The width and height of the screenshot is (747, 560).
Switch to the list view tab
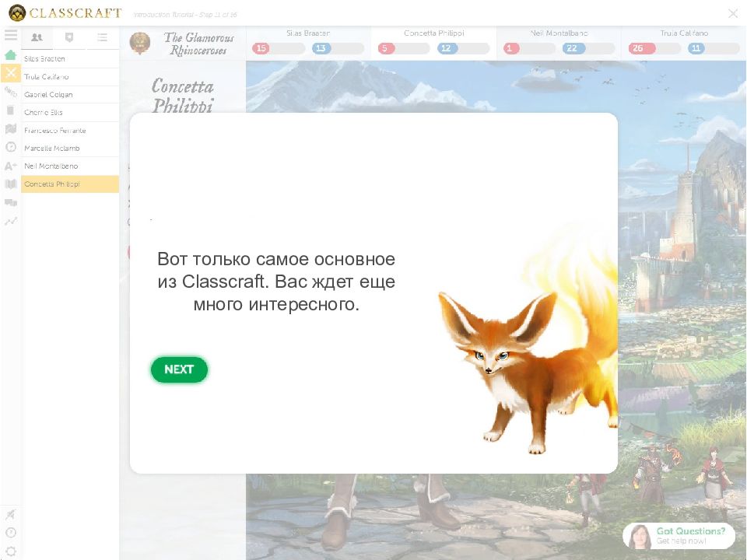point(102,37)
